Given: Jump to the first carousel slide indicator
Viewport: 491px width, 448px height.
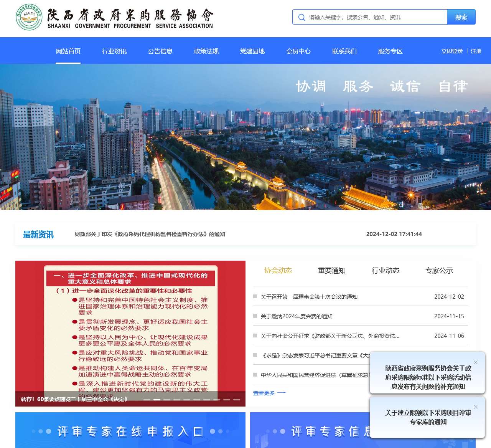Looking at the screenshot, I should (x=147, y=400).
